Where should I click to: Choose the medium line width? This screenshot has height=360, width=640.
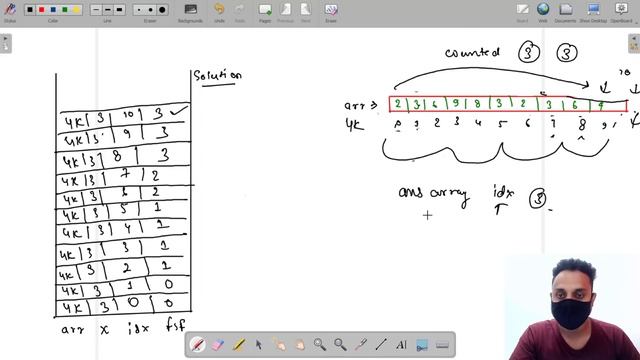click(107, 9)
